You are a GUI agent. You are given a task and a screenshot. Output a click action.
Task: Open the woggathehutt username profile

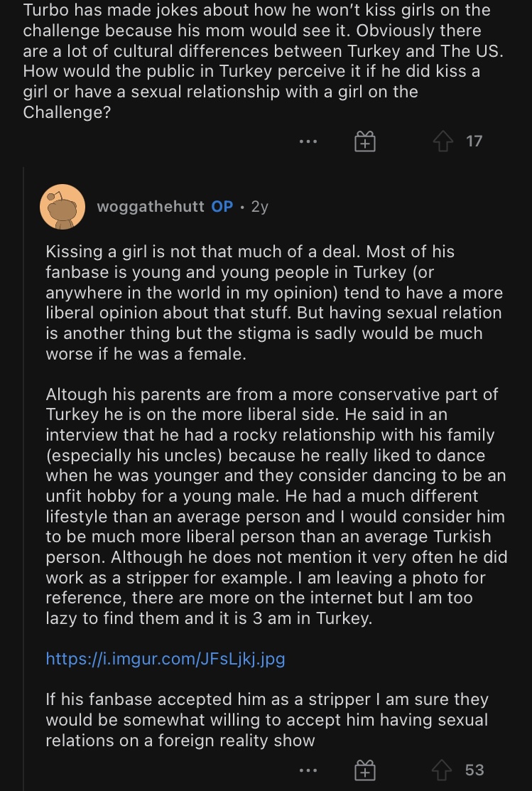pos(151,207)
